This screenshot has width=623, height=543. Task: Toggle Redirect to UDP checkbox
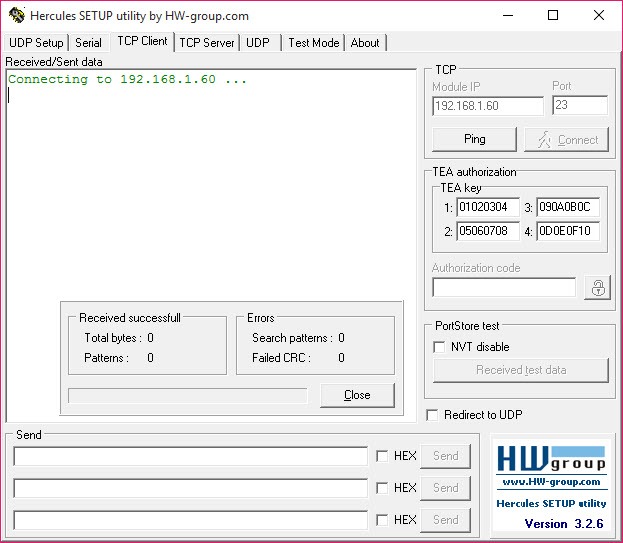click(432, 415)
